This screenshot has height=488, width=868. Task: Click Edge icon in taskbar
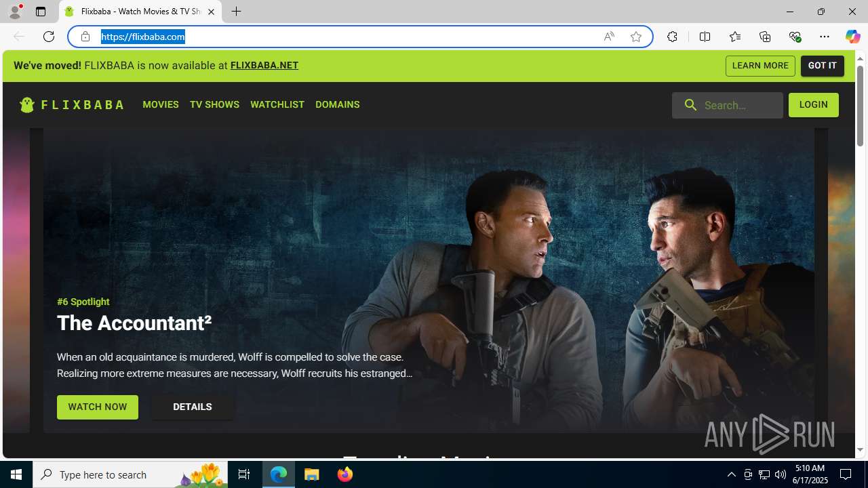[x=279, y=474]
